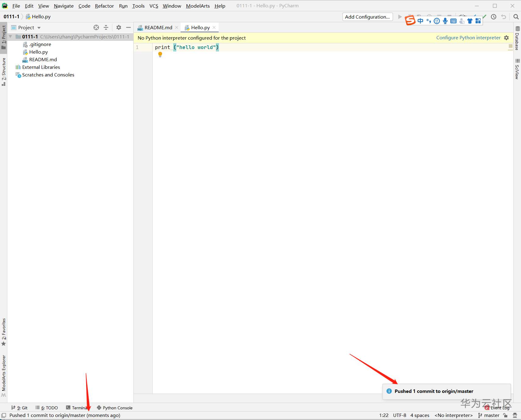Click the yellow warning marker on editor gutter stripe
Image resolution: width=521 pixels, height=420 pixels.
510,46
